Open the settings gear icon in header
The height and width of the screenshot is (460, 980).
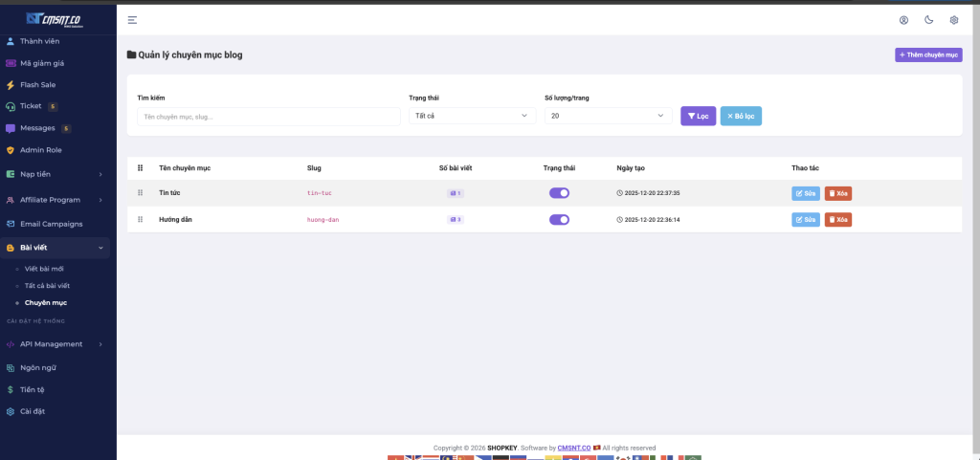click(953, 20)
